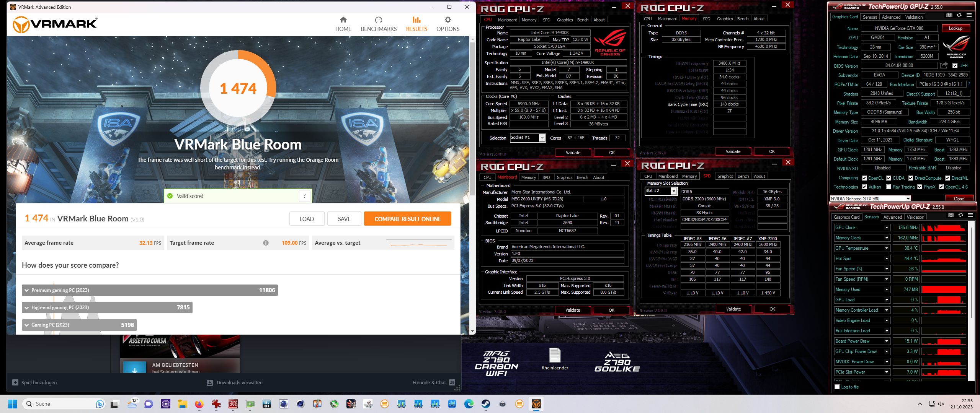The width and height of the screenshot is (980, 413).
Task: Open Advanced tab in upper GPU-Z
Action: coord(891,17)
